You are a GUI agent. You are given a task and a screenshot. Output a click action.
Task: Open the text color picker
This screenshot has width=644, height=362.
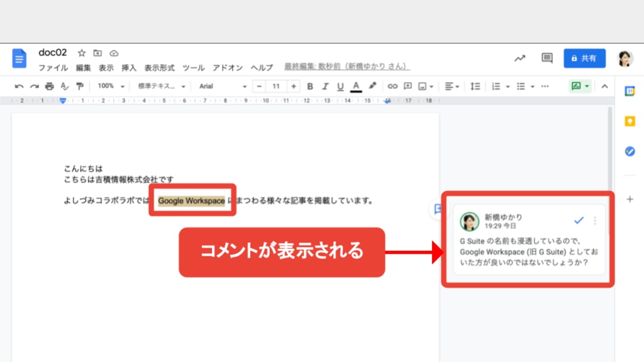pyautogui.click(x=356, y=86)
